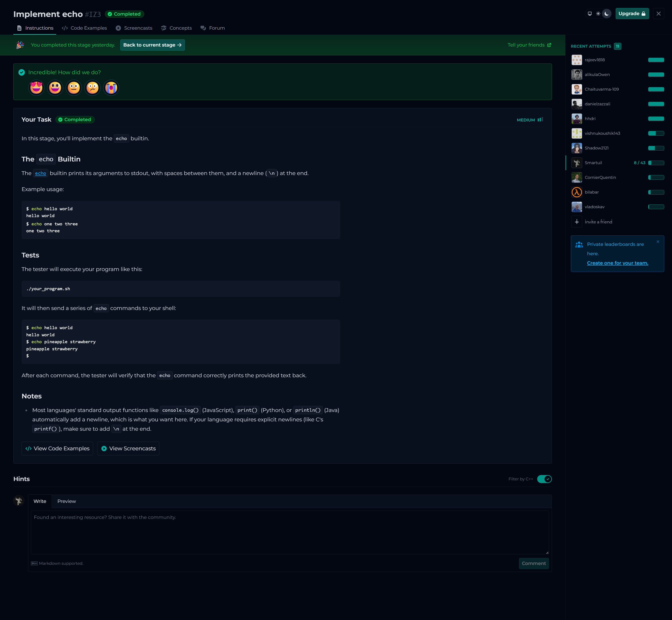Viewport: 672px width, 620px height.
Task: Dismiss the private leaderboards notice
Action: click(x=658, y=242)
